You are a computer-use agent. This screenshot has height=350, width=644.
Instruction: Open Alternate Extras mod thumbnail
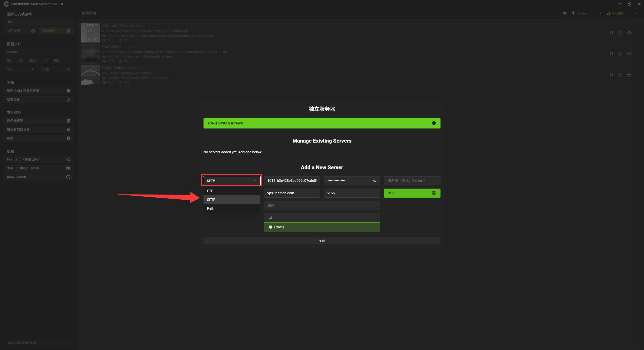click(x=91, y=33)
